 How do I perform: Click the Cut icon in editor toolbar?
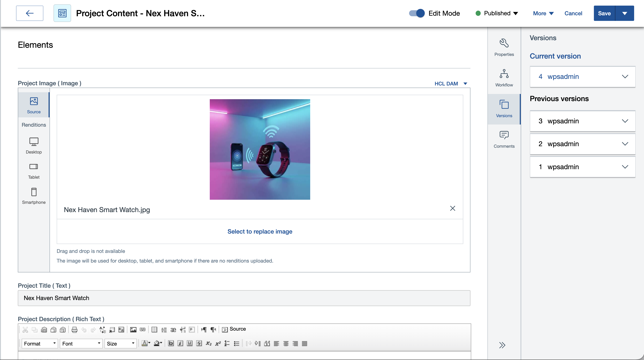click(25, 329)
